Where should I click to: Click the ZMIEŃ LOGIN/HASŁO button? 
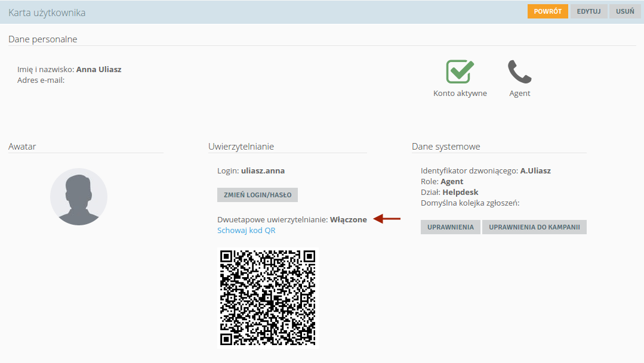pyautogui.click(x=257, y=195)
